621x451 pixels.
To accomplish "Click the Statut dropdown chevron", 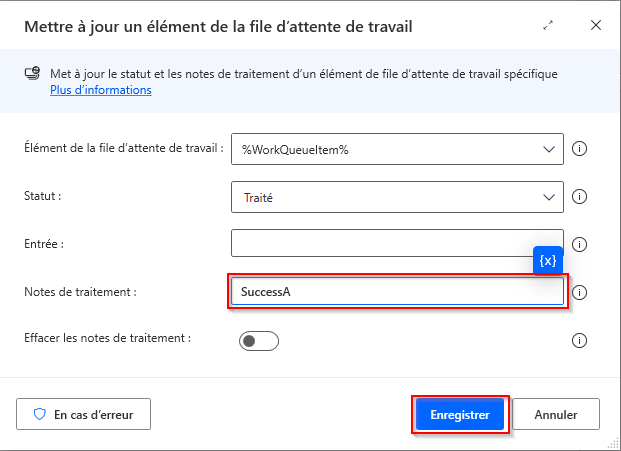I will (x=548, y=197).
